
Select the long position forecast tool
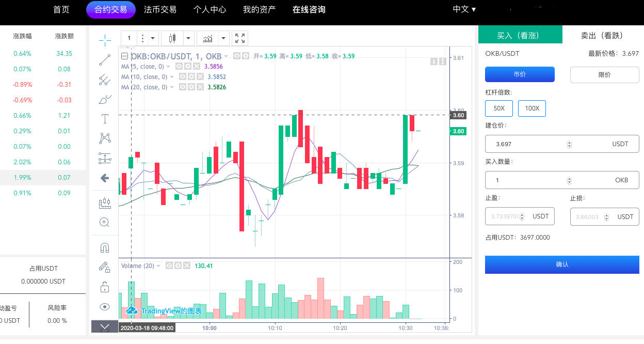pyautogui.click(x=105, y=203)
